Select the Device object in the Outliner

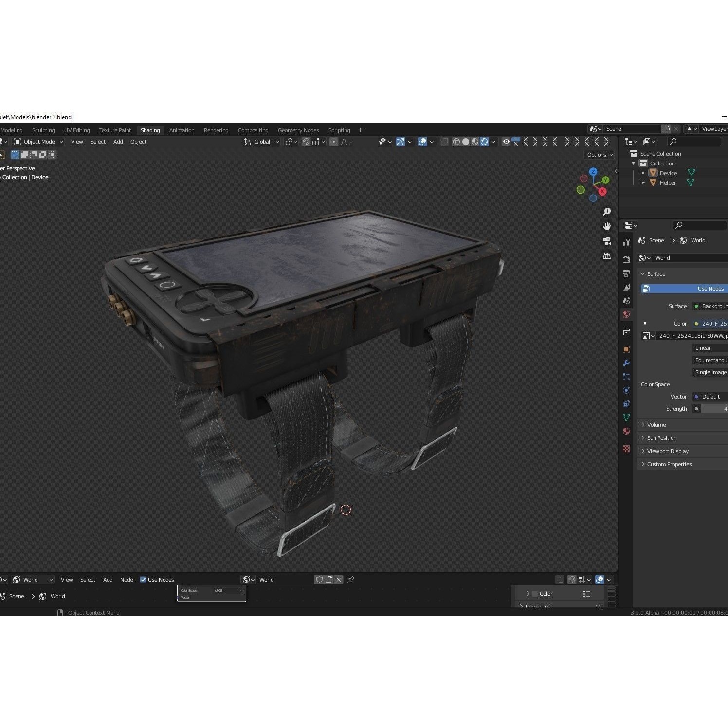coord(669,173)
